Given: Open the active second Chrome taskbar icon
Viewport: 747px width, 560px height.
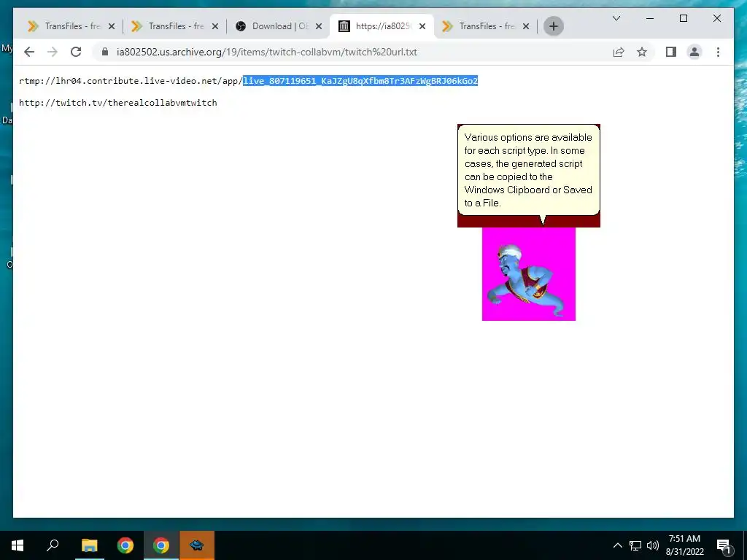Looking at the screenshot, I should click(161, 545).
